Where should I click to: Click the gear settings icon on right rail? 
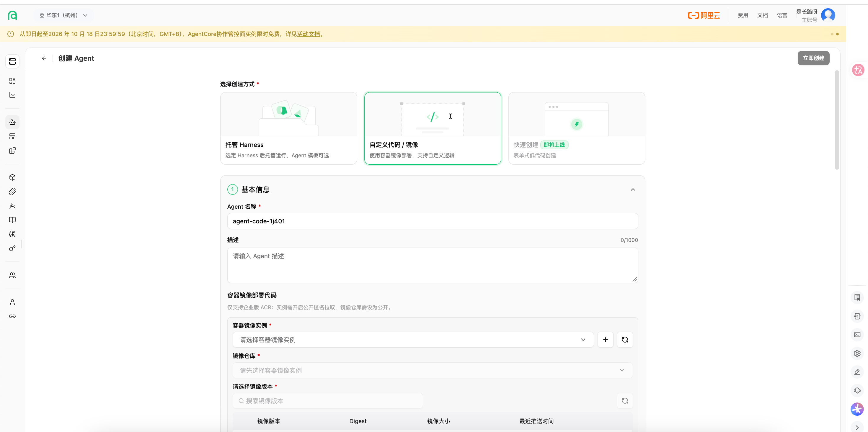[x=857, y=354]
